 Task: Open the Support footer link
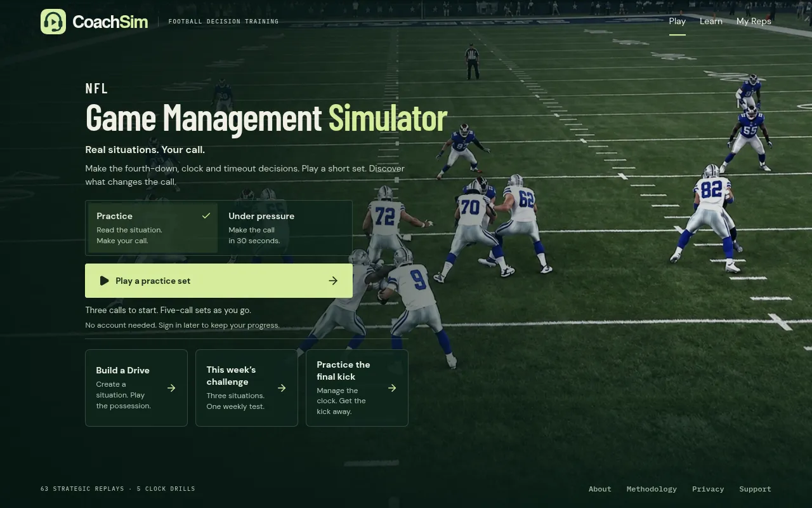[755, 489]
